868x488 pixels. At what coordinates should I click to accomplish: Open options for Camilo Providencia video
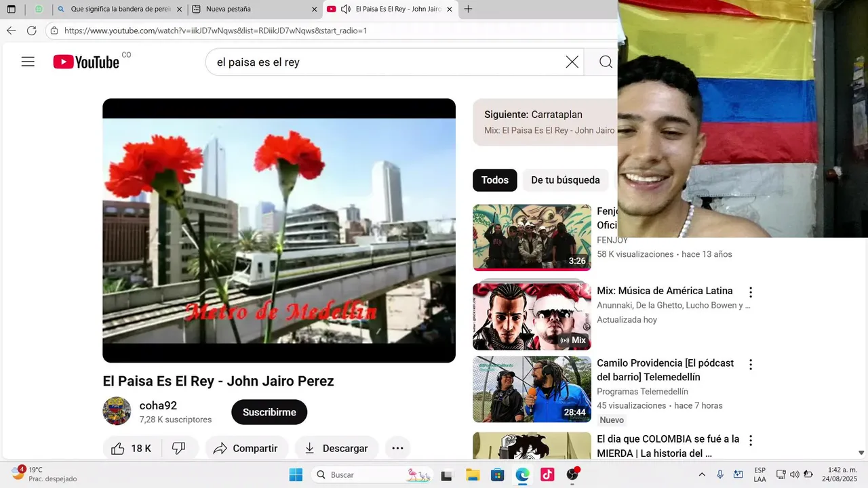[751, 365]
